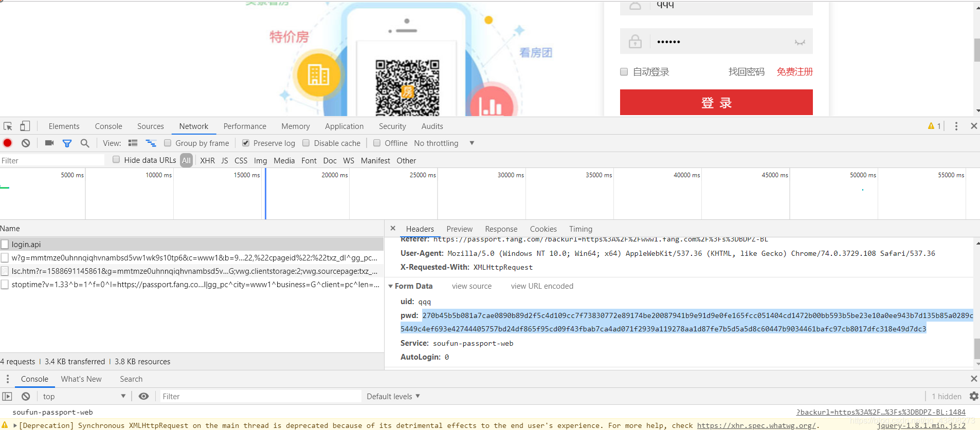Open the Application tab
This screenshot has height=430, width=980.
coord(344,126)
